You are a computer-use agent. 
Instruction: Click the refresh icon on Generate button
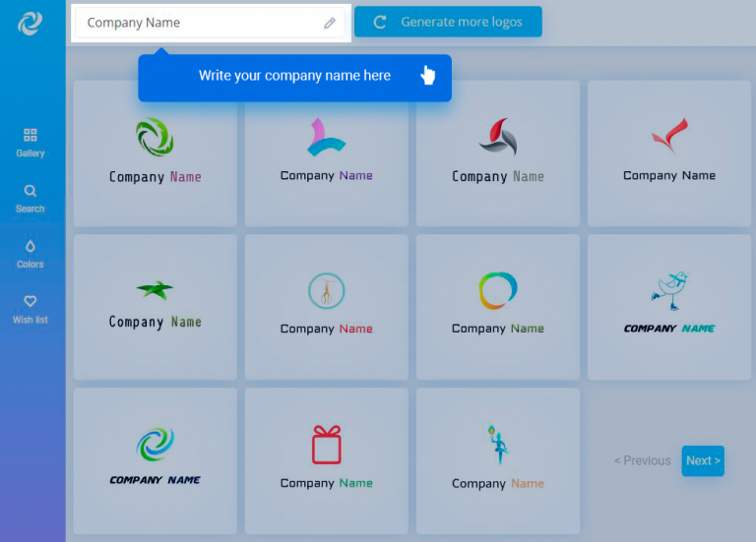click(x=379, y=22)
